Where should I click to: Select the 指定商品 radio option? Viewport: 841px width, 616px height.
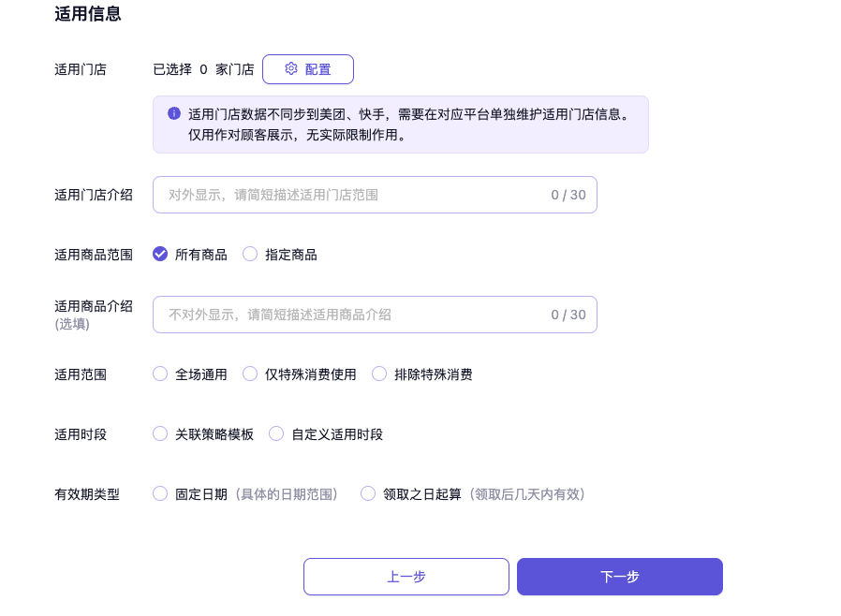point(250,254)
